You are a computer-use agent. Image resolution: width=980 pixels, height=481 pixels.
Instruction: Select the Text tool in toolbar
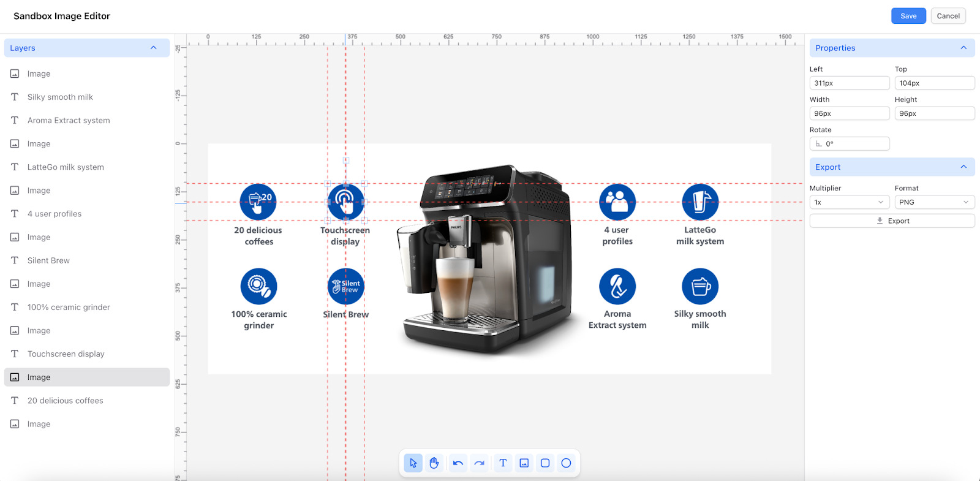503,463
